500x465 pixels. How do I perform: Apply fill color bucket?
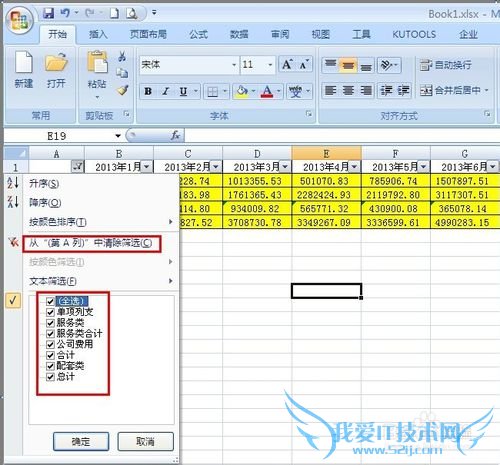241,91
